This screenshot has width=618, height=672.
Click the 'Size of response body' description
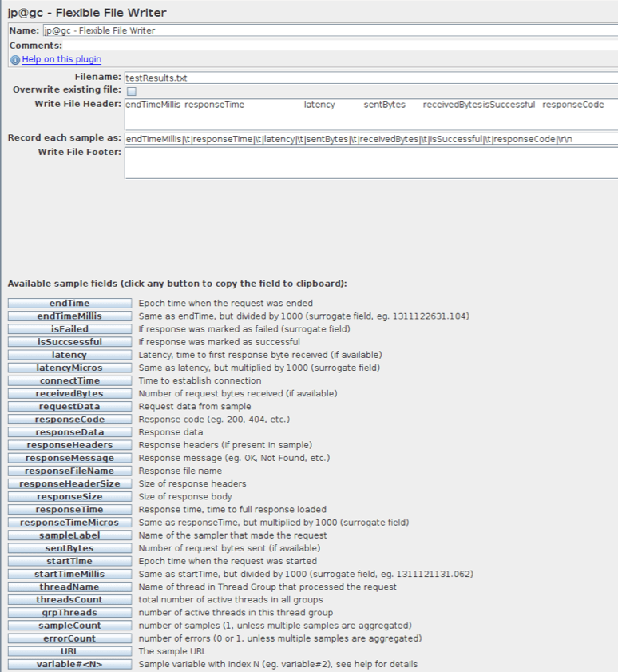(x=185, y=497)
